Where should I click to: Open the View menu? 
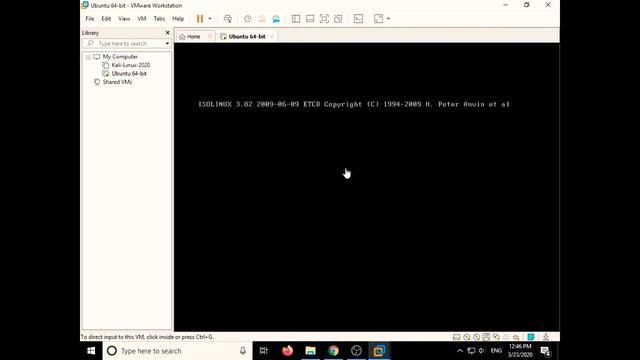pos(124,19)
